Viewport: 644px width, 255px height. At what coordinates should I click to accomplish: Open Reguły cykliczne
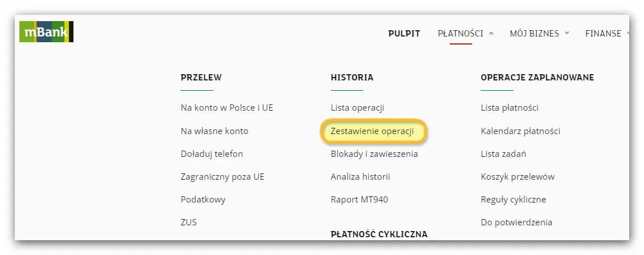pyautogui.click(x=513, y=200)
